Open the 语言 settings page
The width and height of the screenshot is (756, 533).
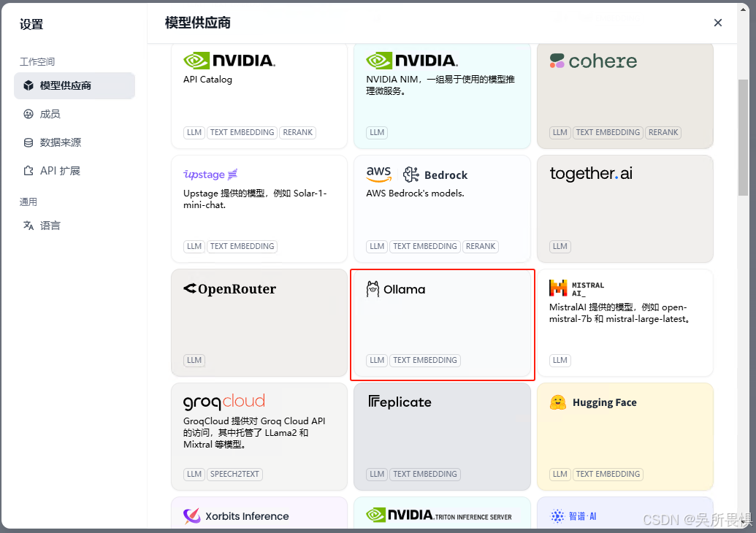50,226
